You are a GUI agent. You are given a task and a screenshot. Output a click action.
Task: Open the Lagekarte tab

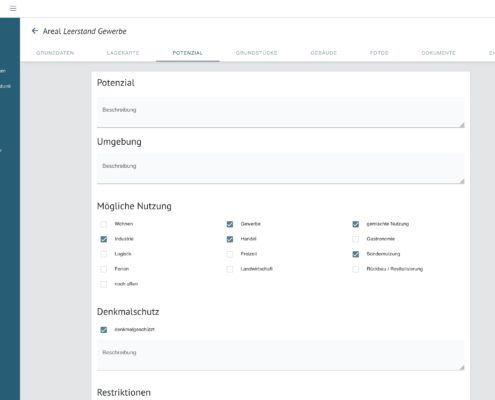click(x=123, y=53)
